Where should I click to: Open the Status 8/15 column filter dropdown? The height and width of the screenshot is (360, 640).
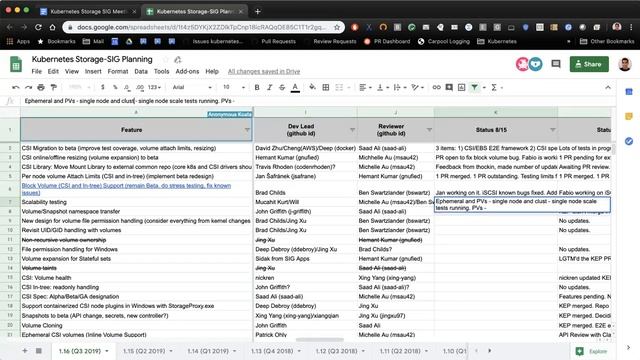click(x=552, y=130)
